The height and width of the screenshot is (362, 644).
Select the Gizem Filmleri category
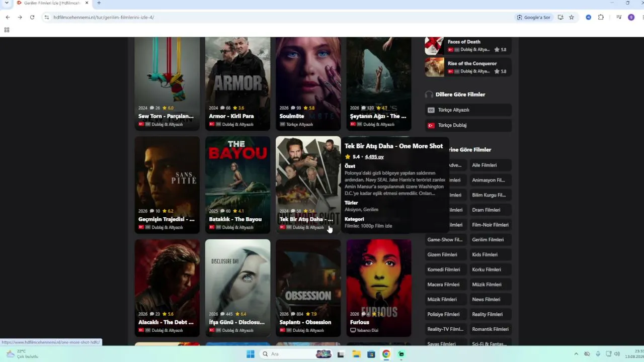pyautogui.click(x=445, y=255)
